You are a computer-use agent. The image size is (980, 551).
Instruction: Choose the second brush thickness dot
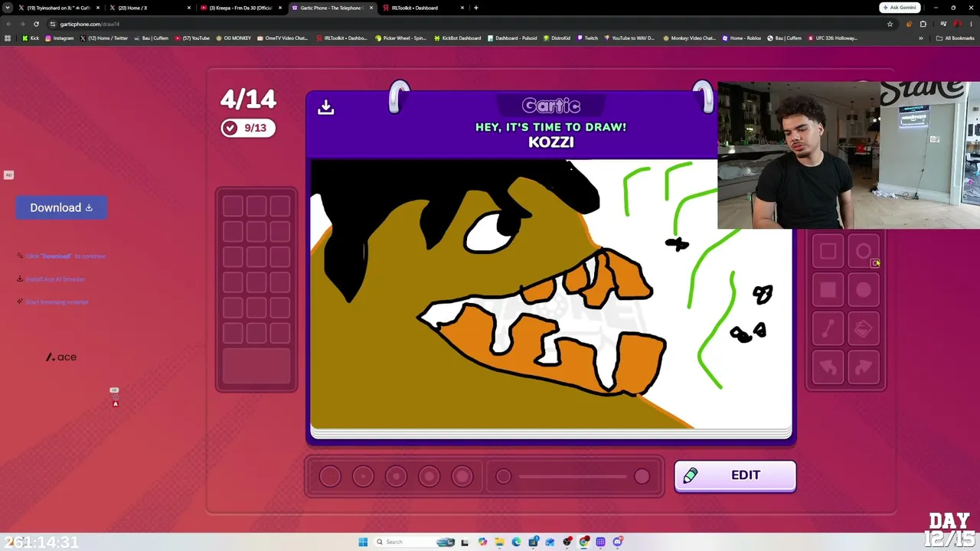tap(363, 477)
